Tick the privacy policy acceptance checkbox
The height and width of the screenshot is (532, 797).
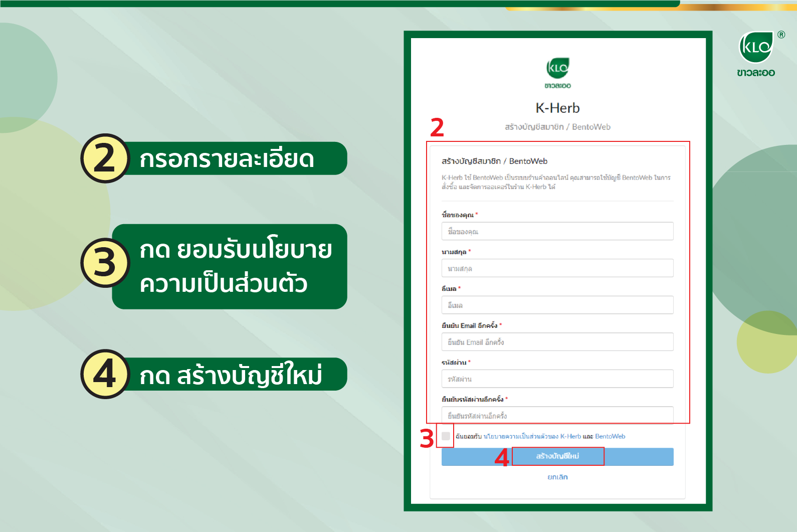(x=446, y=436)
